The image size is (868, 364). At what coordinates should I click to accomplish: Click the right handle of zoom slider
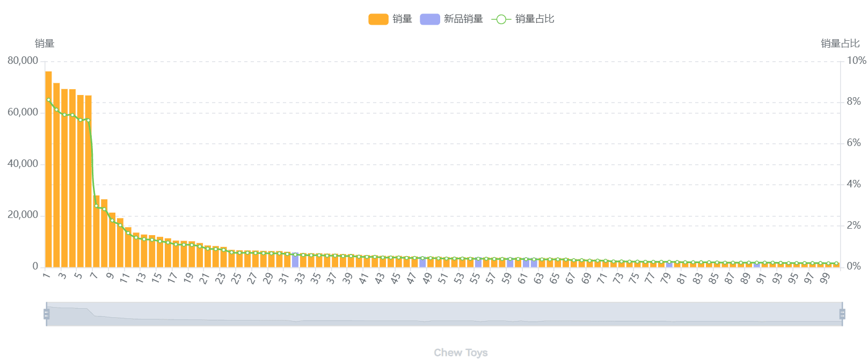coord(842,314)
